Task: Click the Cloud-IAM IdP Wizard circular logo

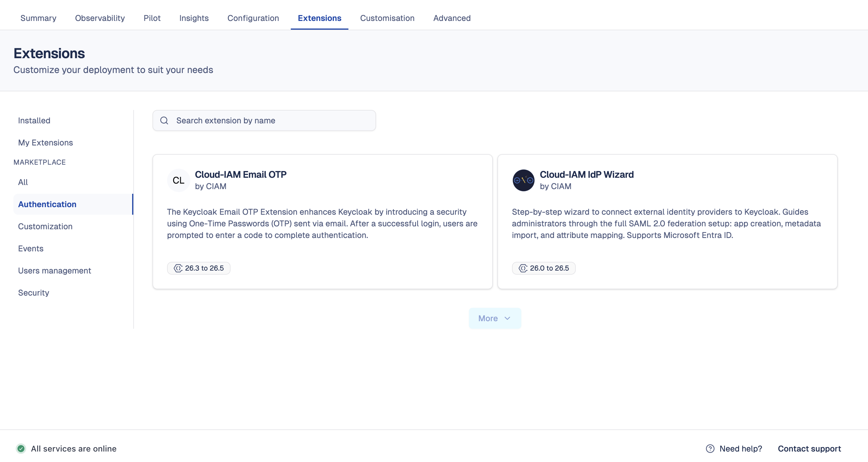Action: tap(523, 180)
